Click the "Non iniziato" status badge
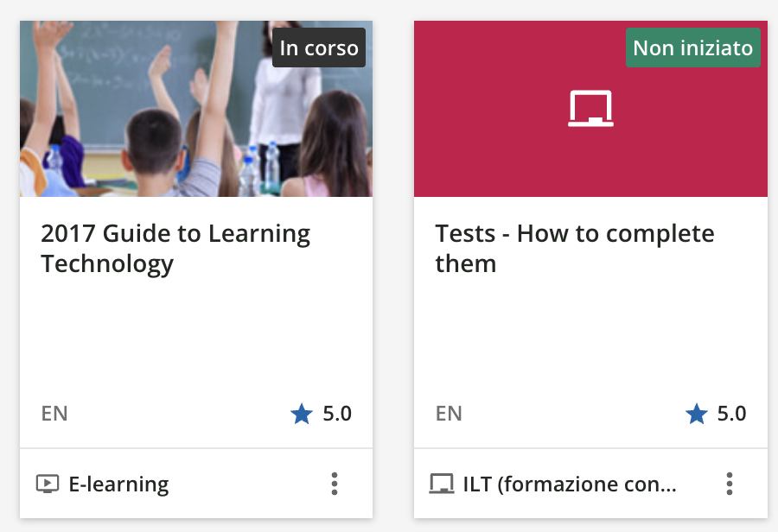This screenshot has height=532, width=778. 692,47
